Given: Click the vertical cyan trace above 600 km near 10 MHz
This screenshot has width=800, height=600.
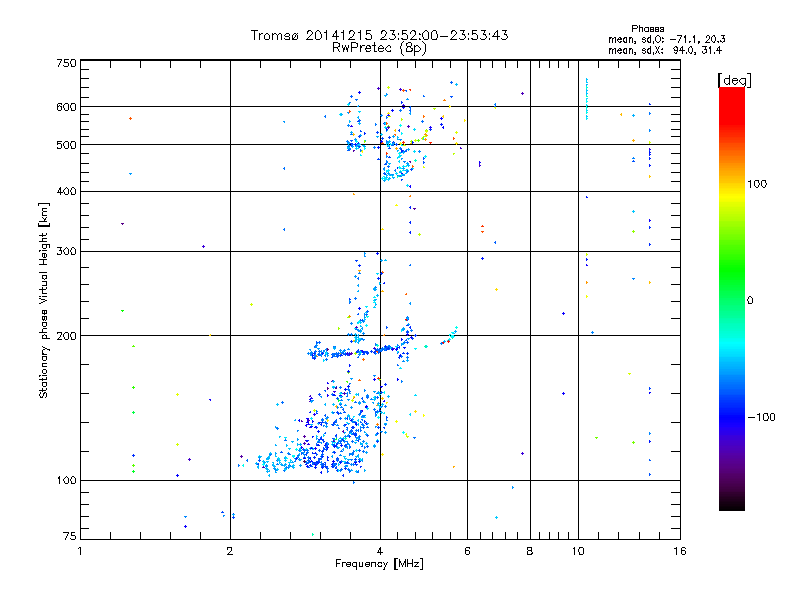Looking at the screenshot, I should [587, 99].
